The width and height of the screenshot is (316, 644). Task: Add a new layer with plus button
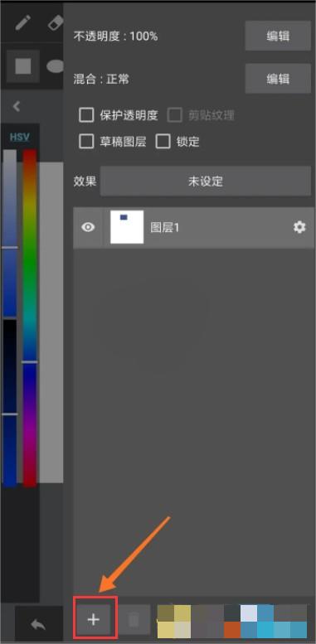point(94,619)
